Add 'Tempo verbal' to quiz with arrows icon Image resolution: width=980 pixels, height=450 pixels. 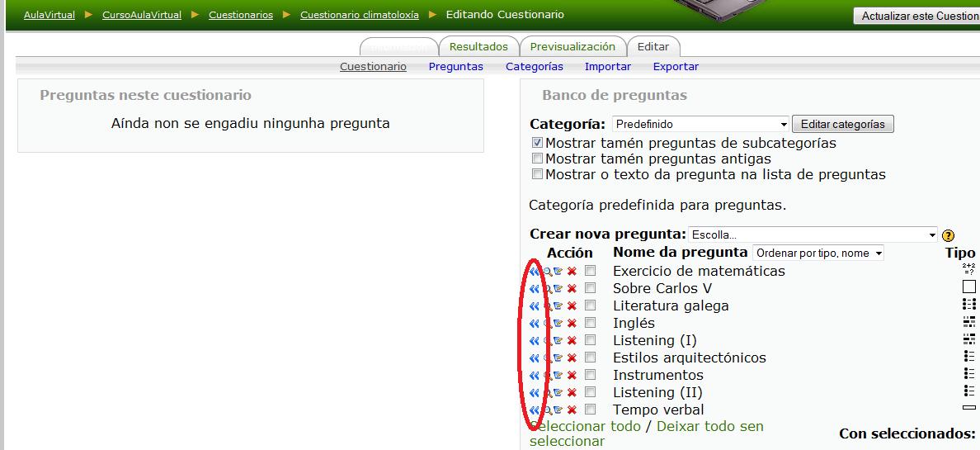click(534, 410)
